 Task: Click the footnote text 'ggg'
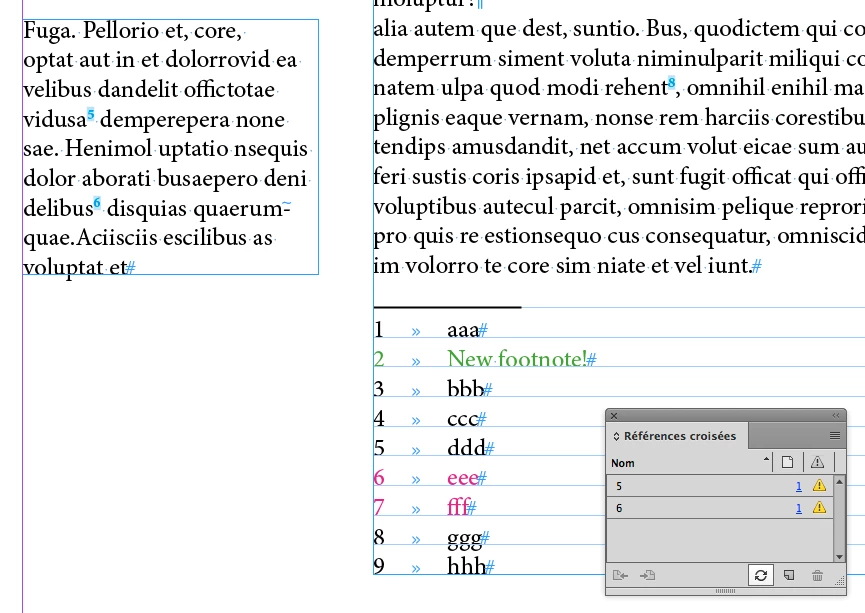click(x=464, y=539)
